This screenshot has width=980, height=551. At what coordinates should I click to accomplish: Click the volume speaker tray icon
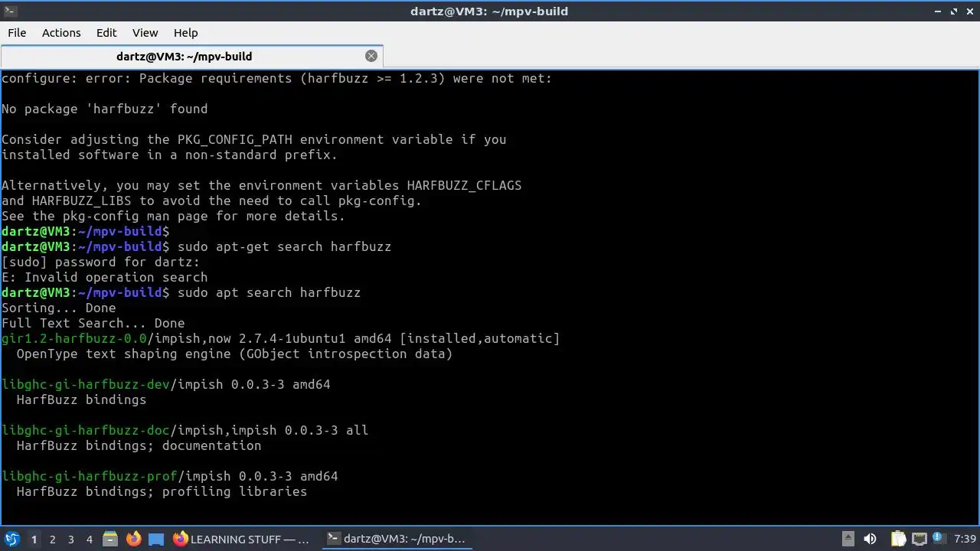tap(870, 539)
